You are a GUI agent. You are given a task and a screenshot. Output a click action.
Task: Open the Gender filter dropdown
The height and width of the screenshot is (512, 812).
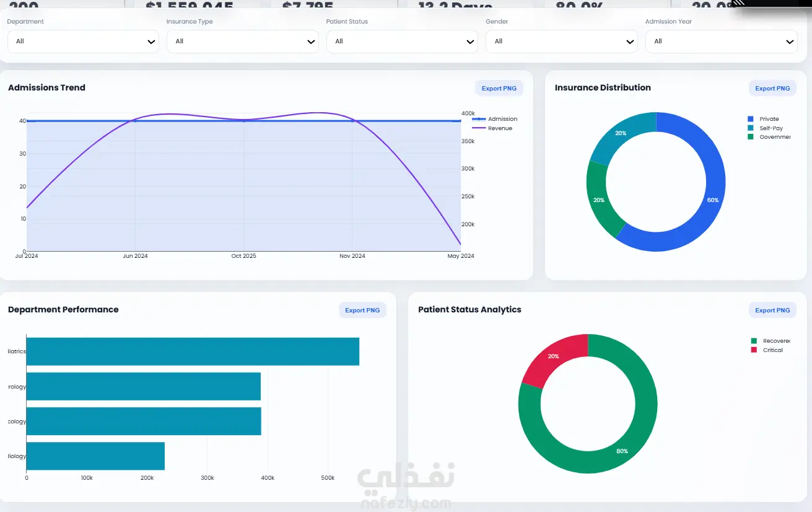[x=562, y=42]
